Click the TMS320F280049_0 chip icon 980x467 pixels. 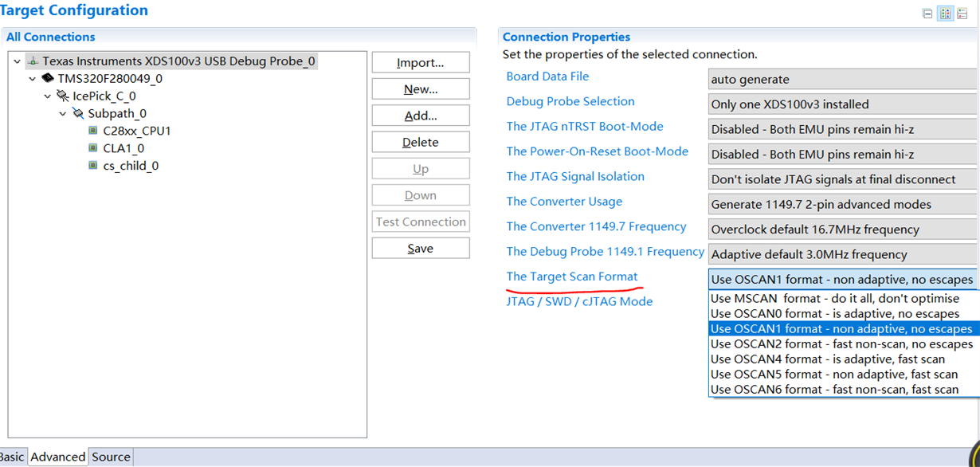(48, 79)
